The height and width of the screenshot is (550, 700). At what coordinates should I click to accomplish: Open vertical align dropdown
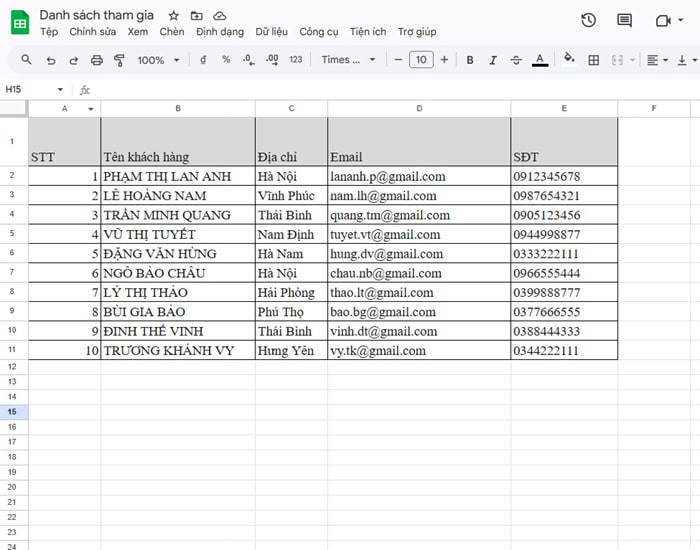687,60
